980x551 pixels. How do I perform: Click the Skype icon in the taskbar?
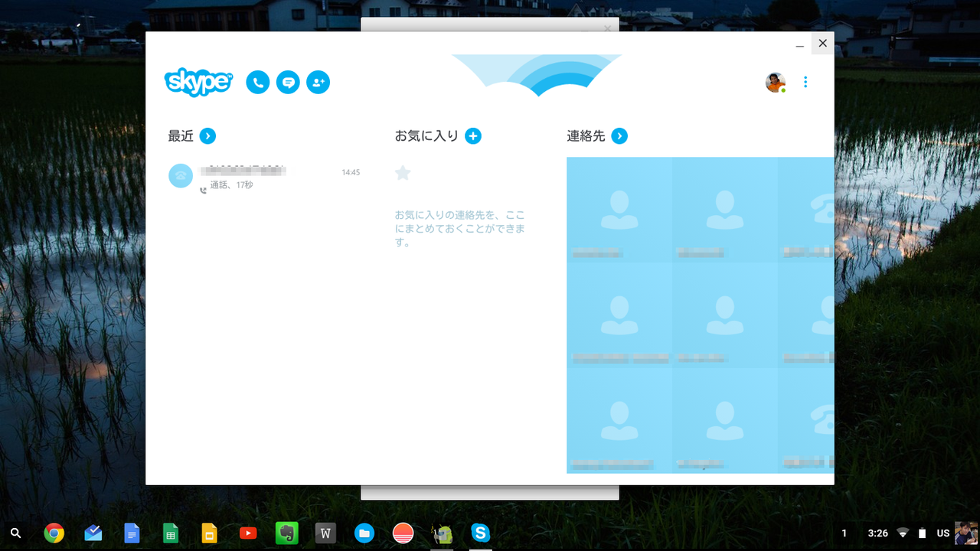click(x=480, y=533)
